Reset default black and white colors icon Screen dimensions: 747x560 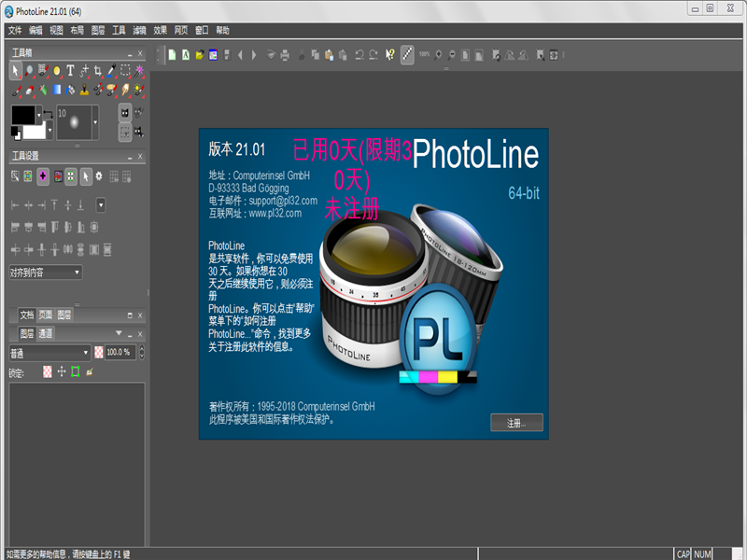[x=16, y=133]
